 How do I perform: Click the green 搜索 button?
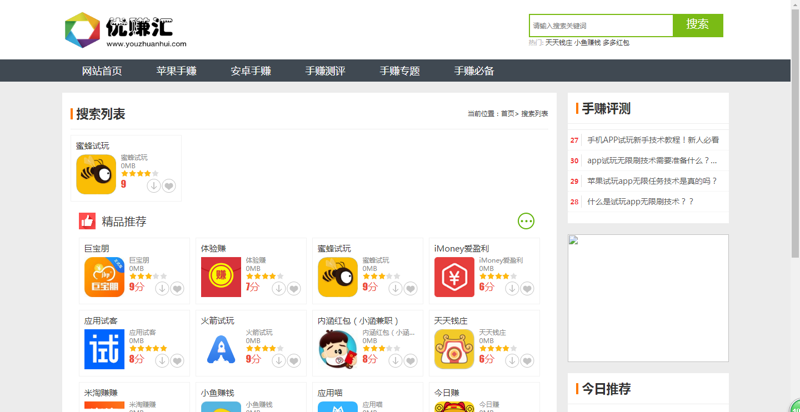click(x=697, y=25)
